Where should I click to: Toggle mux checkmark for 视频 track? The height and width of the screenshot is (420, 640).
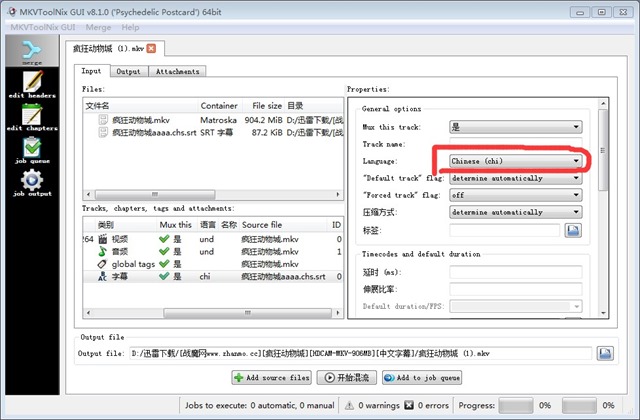[164, 239]
